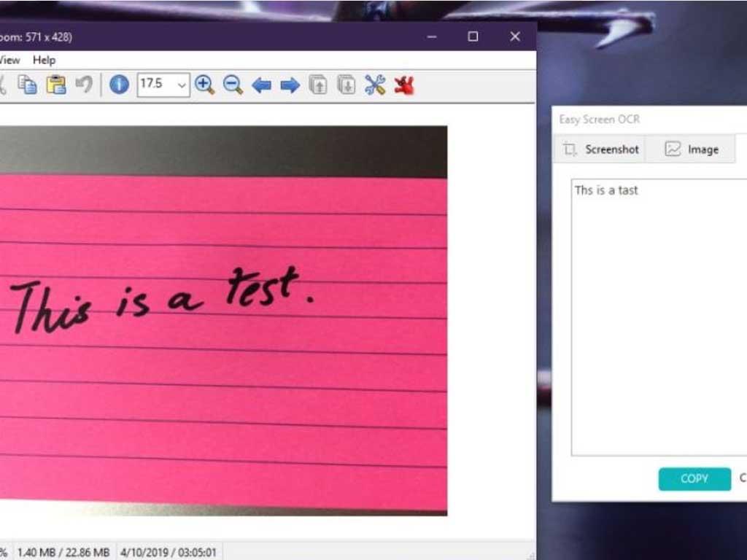This screenshot has width=747, height=560.
Task: Switch to the Screenshot tab
Action: (x=601, y=149)
